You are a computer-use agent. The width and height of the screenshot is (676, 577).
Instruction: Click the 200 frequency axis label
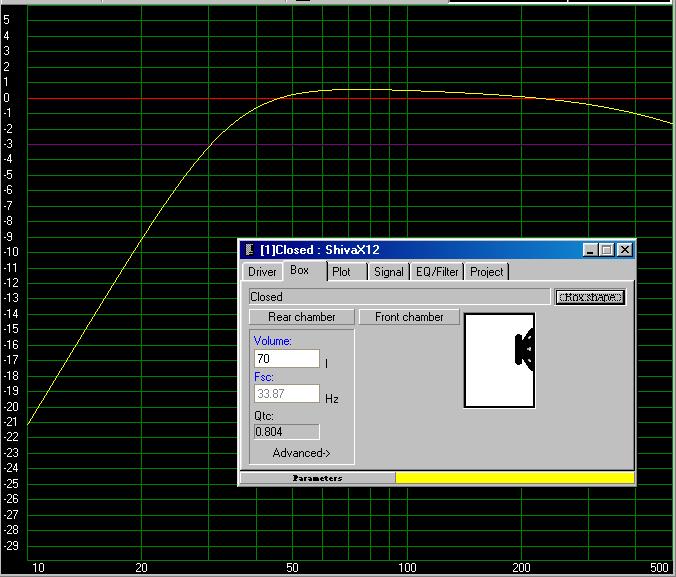click(x=521, y=568)
